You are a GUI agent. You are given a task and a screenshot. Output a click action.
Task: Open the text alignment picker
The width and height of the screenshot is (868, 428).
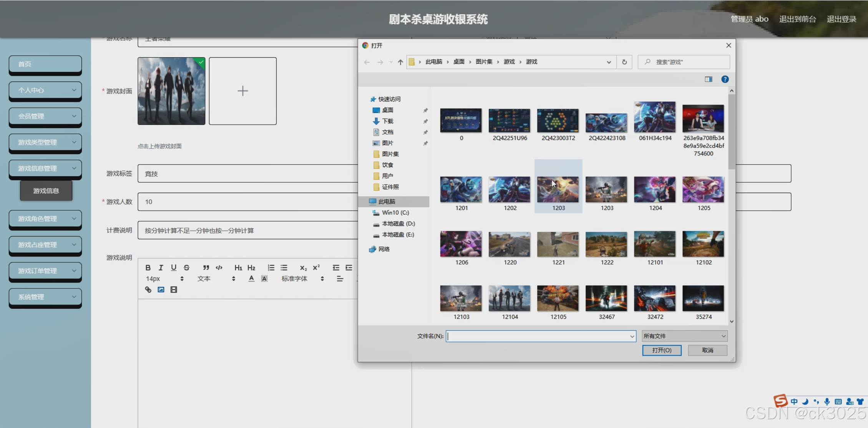(x=340, y=279)
